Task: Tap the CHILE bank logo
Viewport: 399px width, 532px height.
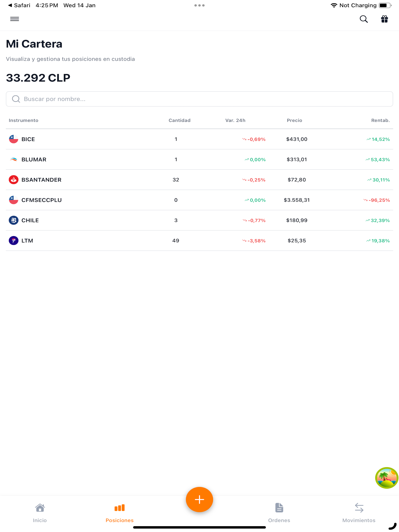Action: 14,220
